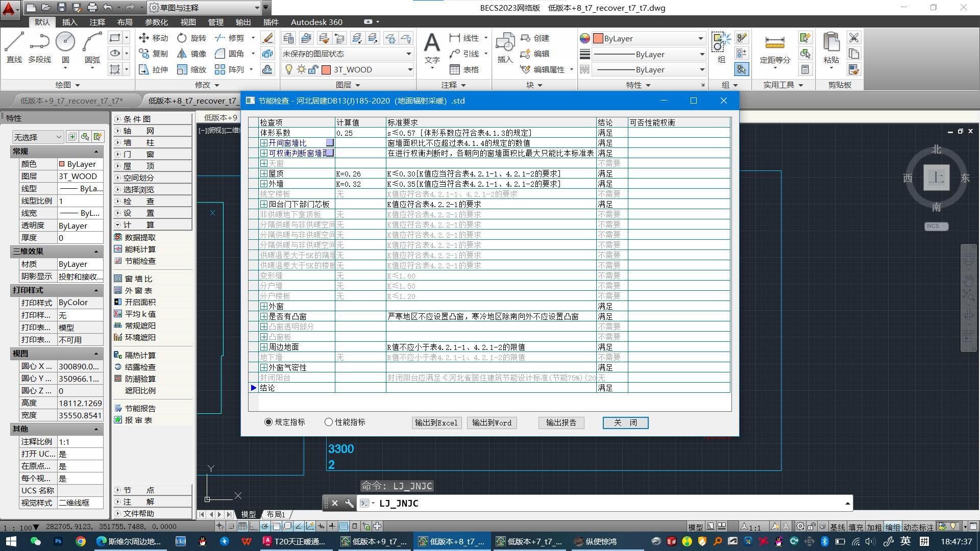This screenshot has height=551, width=980.
Task: Select the 性能指标 radio button
Action: [x=329, y=422]
